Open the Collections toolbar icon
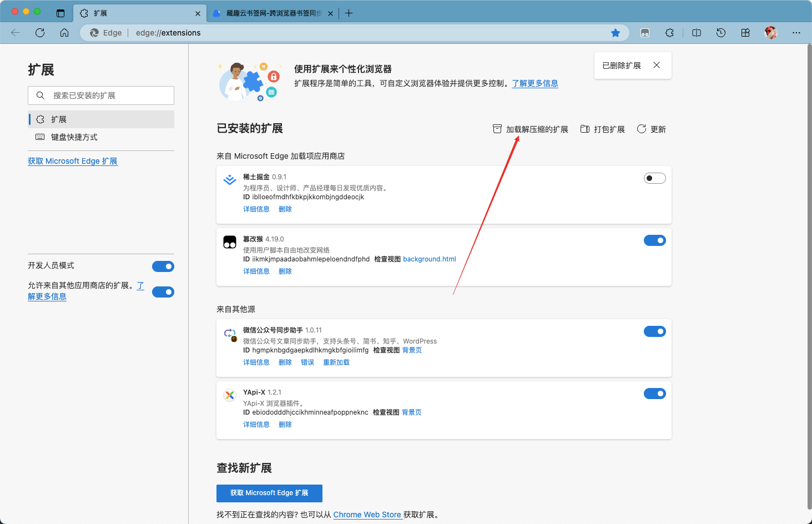The image size is (812, 524). tap(745, 33)
